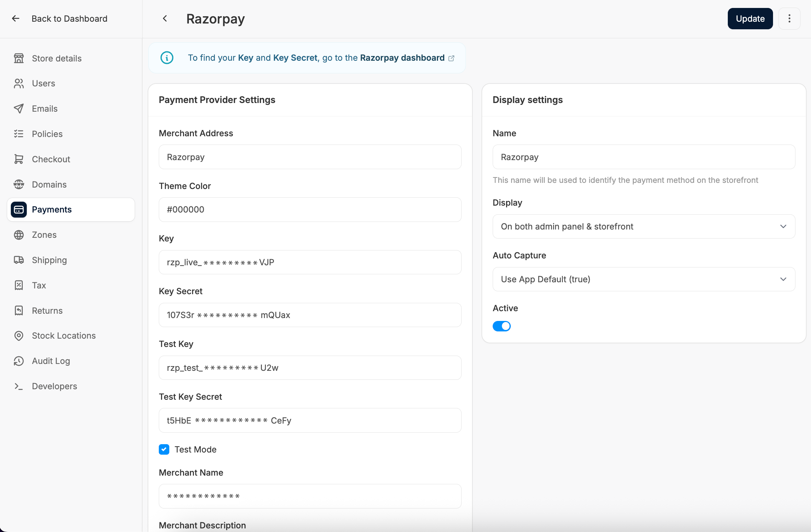Go back using the chevron beside Razorpay
This screenshot has height=532, width=811.
coord(165,18)
